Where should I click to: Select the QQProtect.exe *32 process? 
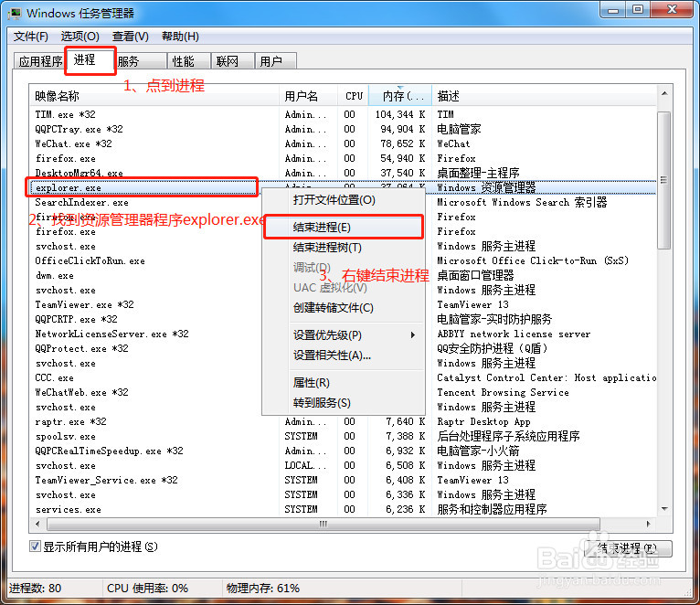[81, 348]
